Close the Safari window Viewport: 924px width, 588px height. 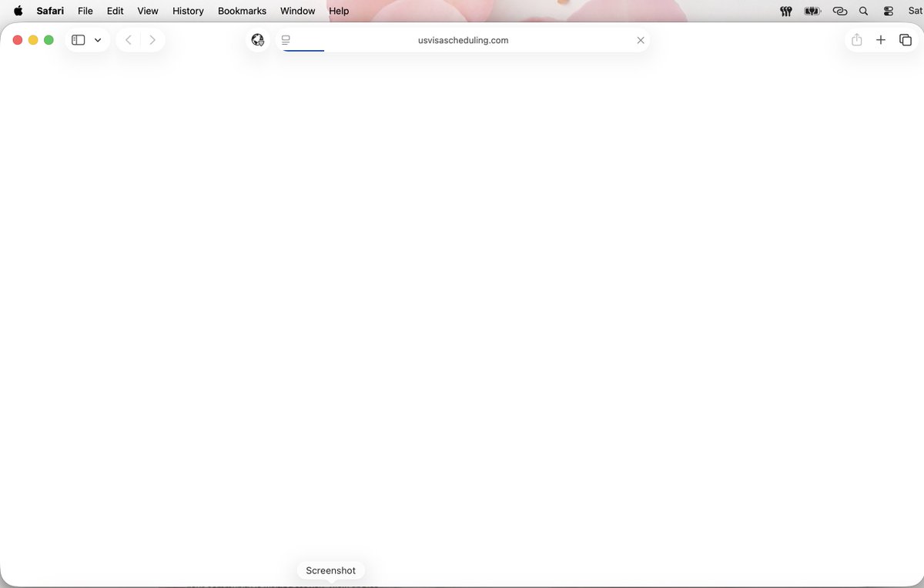coord(18,40)
